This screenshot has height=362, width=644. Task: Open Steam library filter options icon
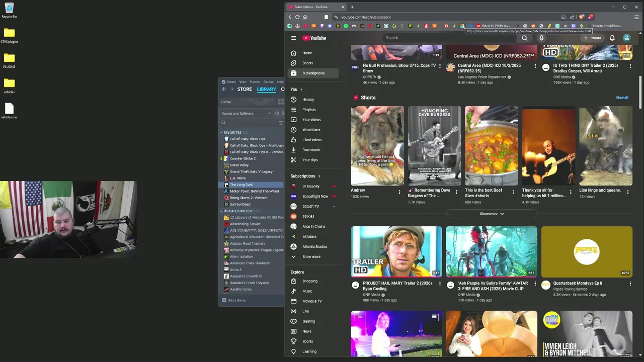coord(281,123)
